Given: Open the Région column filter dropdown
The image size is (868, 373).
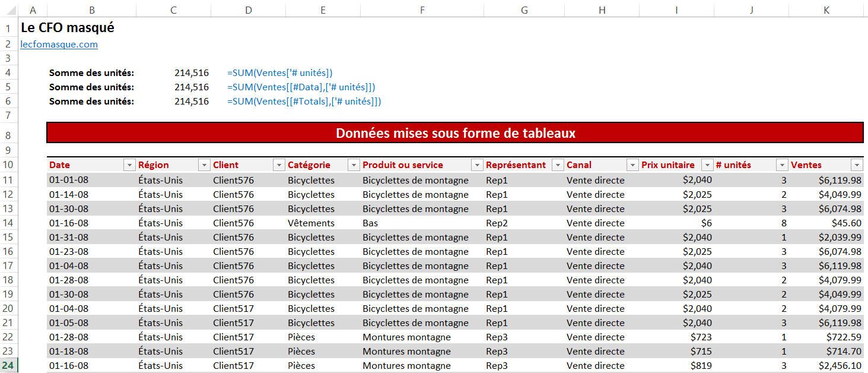Looking at the screenshot, I should click(x=204, y=165).
